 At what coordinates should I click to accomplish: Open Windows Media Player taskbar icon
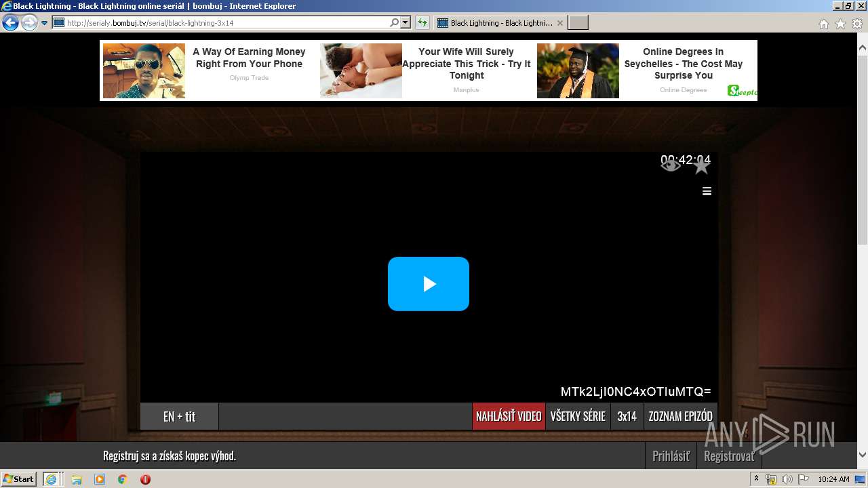[x=100, y=479]
